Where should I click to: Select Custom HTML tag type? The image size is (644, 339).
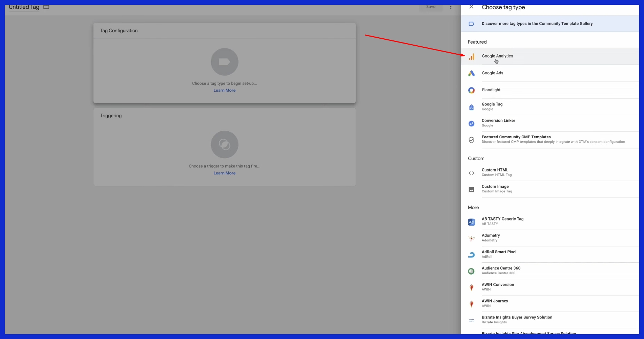550,172
